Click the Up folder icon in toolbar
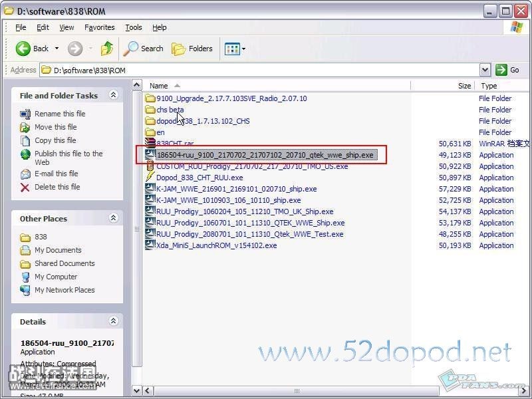 (x=107, y=49)
